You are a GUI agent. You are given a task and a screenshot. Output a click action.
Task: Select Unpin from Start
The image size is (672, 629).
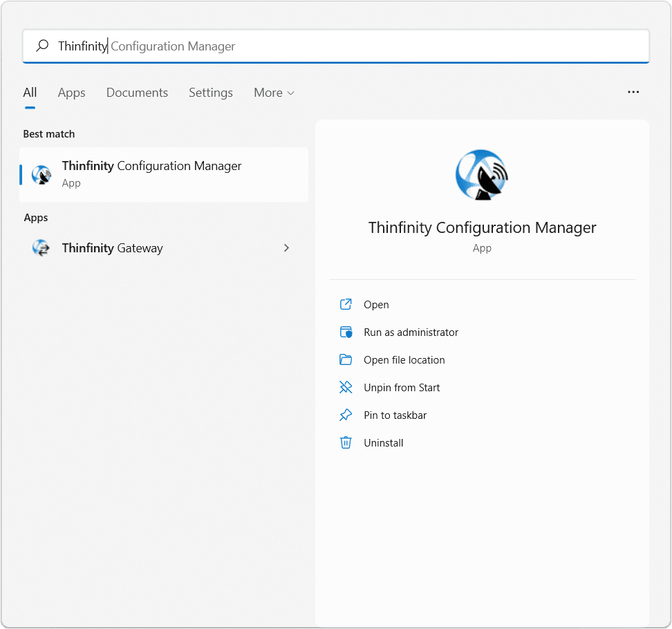point(402,388)
